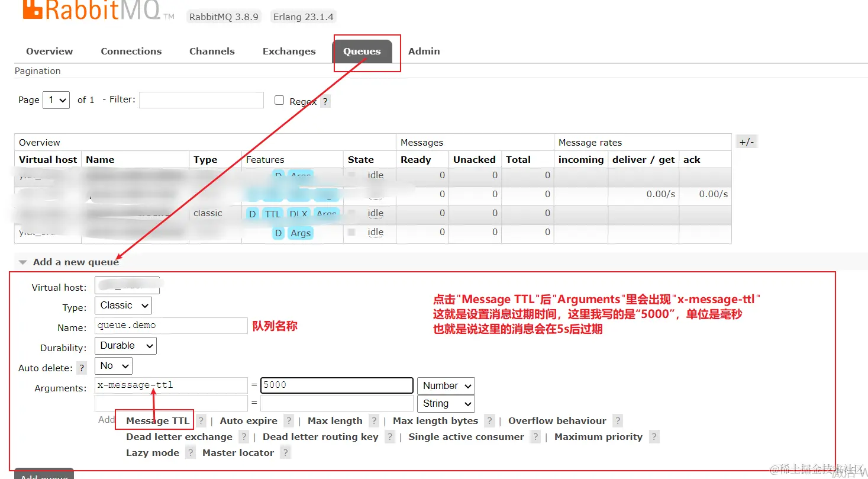Click the +/- columns toggle button
868x479 pixels.
pyautogui.click(x=747, y=142)
